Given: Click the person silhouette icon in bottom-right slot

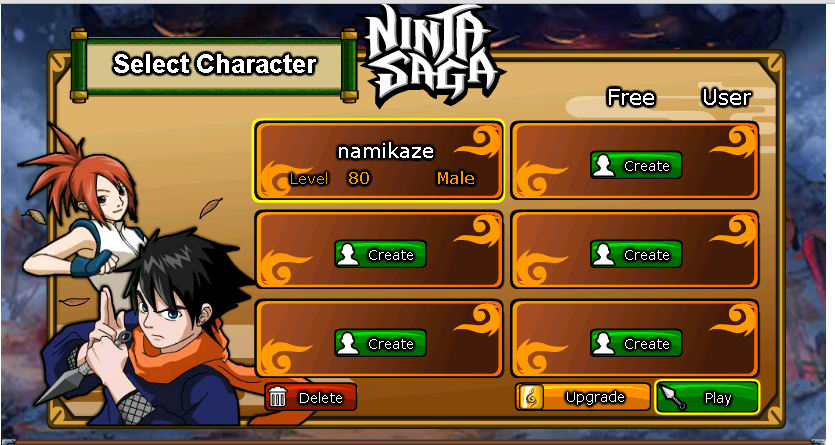Looking at the screenshot, I should (604, 343).
